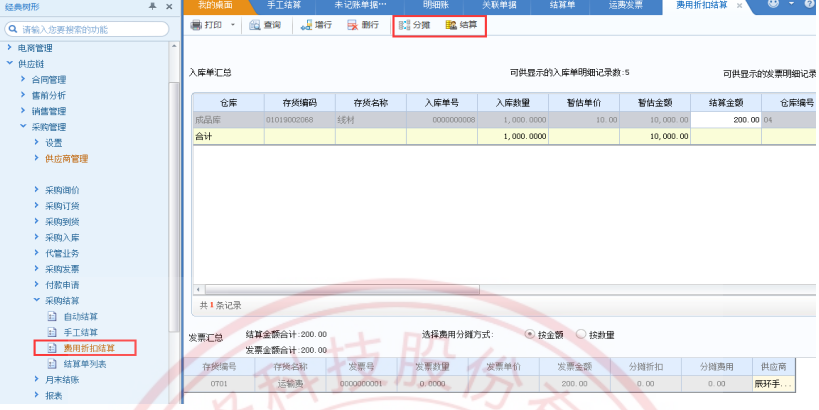Expand the 电商管理 tree node
This screenshot has width=819, height=410.
(x=9, y=48)
